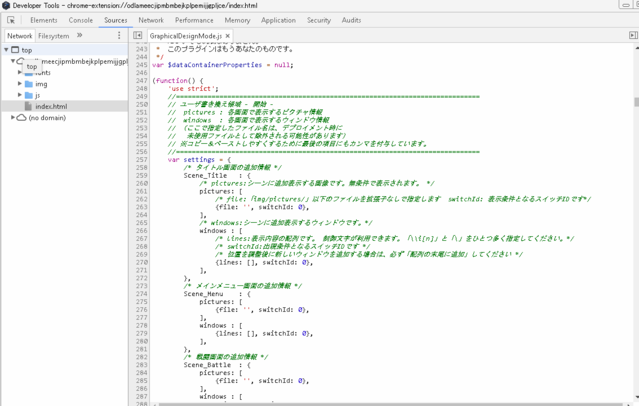The image size is (639, 406).
Task: Select the img folder
Action: [41, 84]
